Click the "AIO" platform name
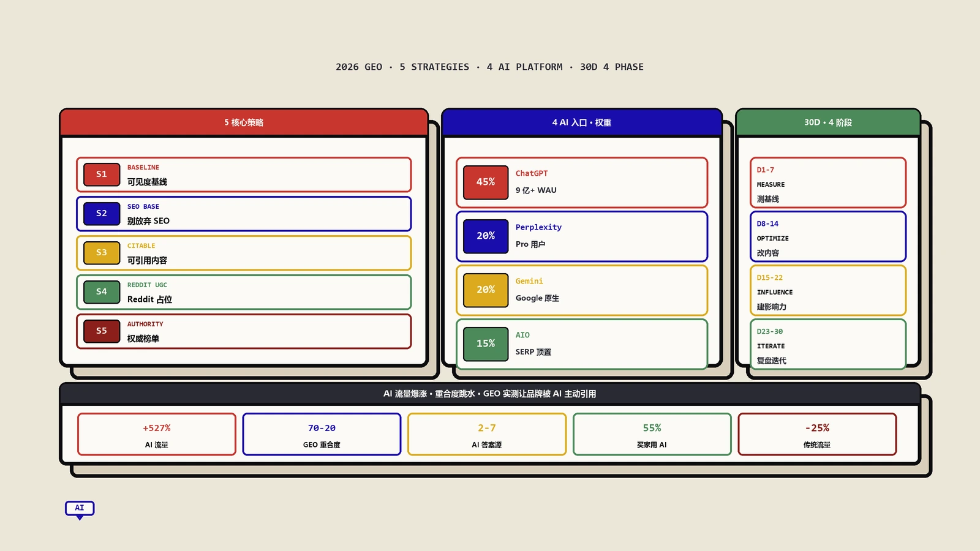980x551 pixels. pos(522,335)
